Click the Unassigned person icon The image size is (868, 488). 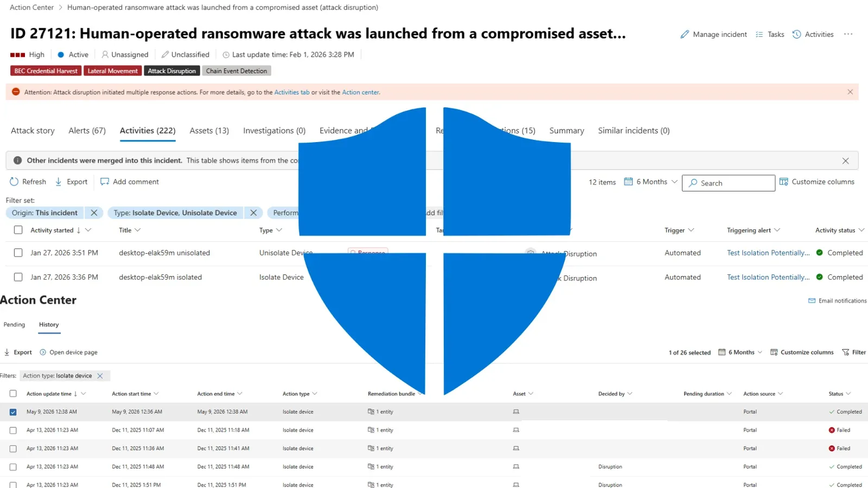coord(105,54)
